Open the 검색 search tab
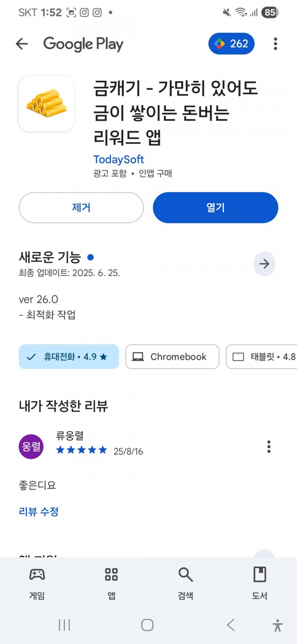297x644 pixels. pos(186,584)
